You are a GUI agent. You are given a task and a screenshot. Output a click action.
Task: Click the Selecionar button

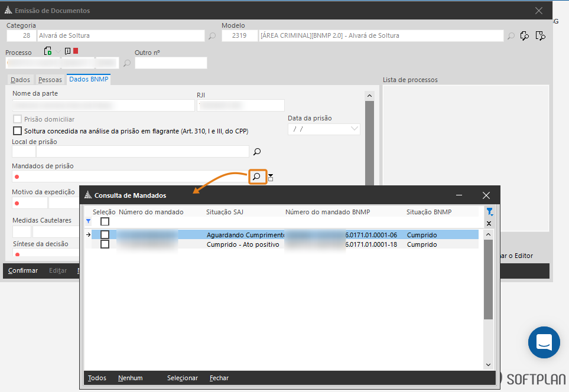(182, 378)
